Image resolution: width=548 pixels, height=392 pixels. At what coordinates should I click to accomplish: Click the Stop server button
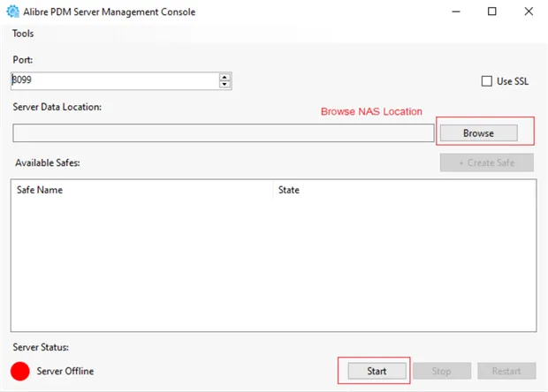pyautogui.click(x=441, y=371)
